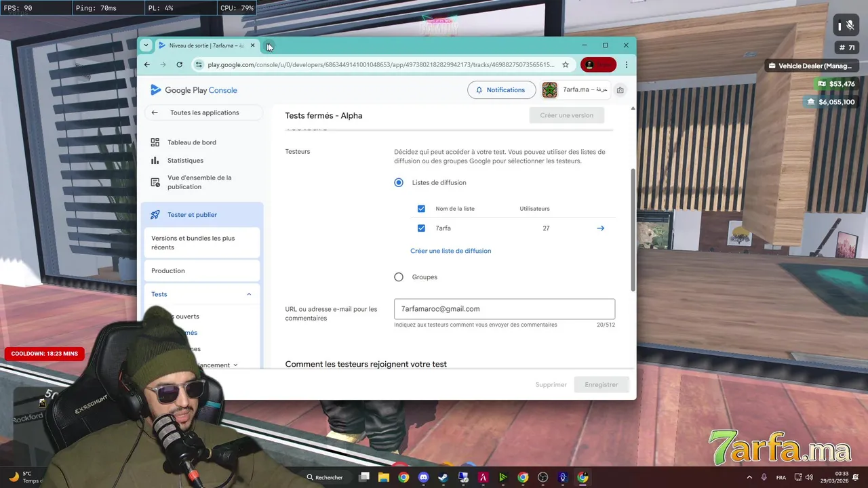
Task: Open the Chrome profile button
Action: tap(598, 64)
